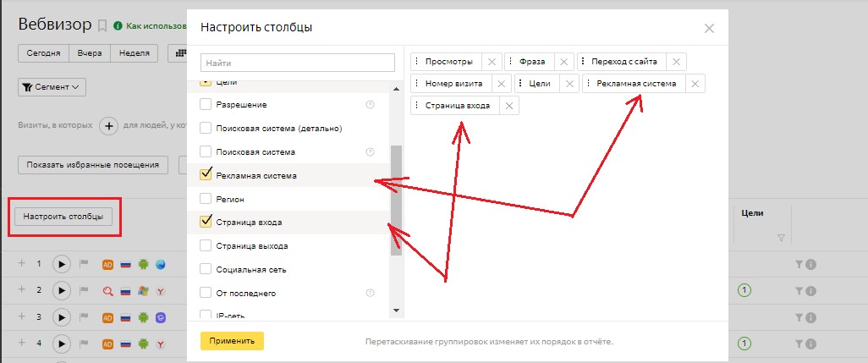Remove the Страница входа chip
The width and height of the screenshot is (868, 363).
tap(509, 106)
